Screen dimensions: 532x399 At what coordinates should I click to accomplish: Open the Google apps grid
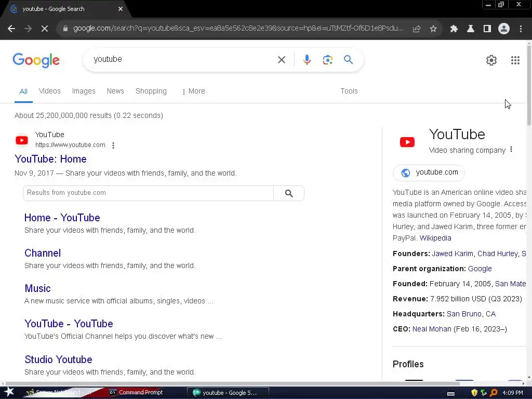point(515,60)
